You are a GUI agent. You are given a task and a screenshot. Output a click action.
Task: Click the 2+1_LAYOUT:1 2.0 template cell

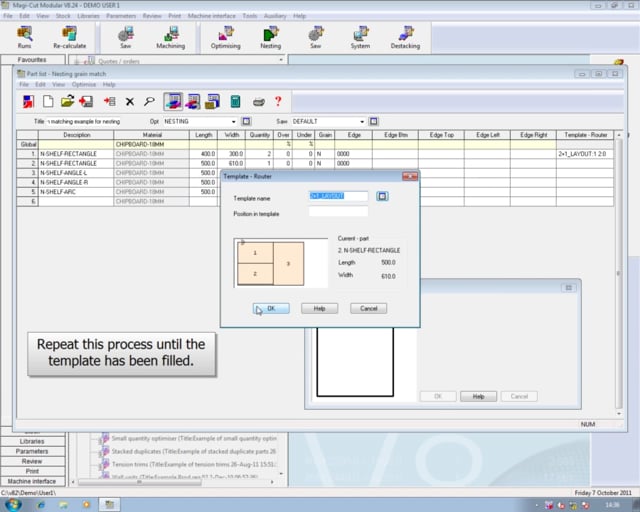[x=584, y=154]
